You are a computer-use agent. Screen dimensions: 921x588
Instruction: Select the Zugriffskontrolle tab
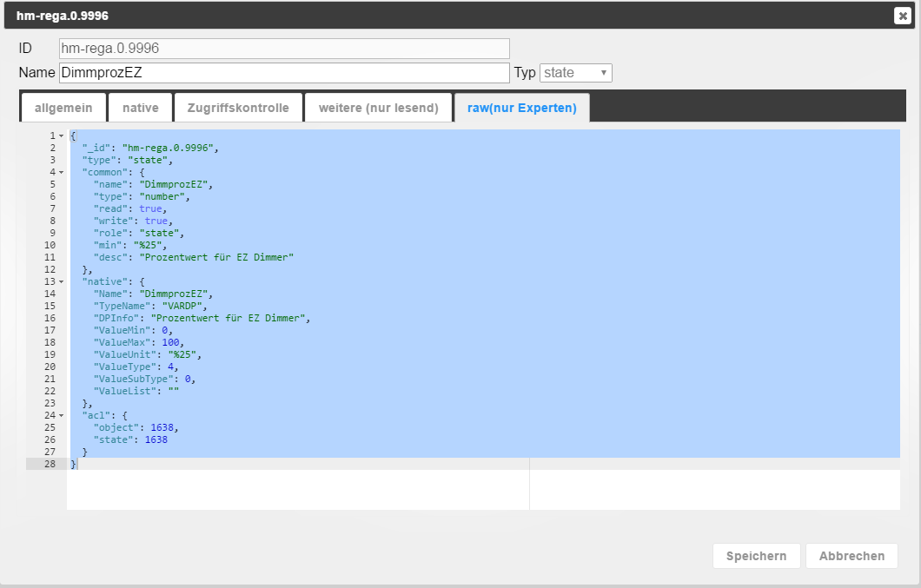point(238,108)
